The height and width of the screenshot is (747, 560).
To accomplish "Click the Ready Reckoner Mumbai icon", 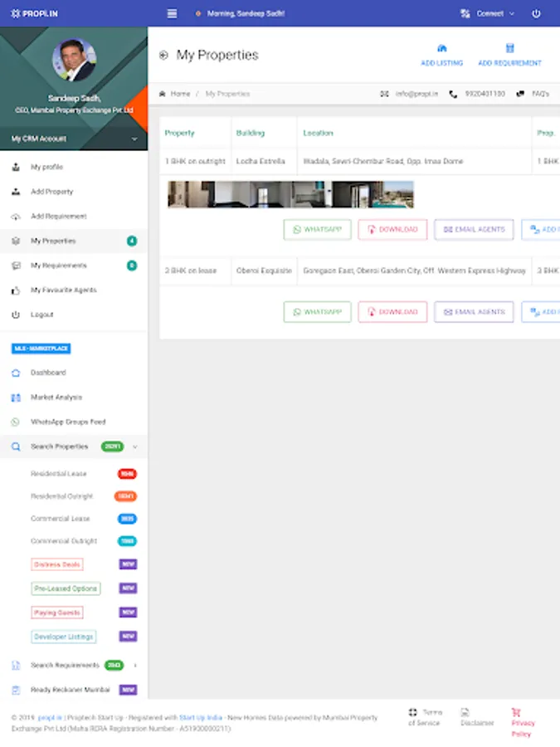I will tap(16, 690).
